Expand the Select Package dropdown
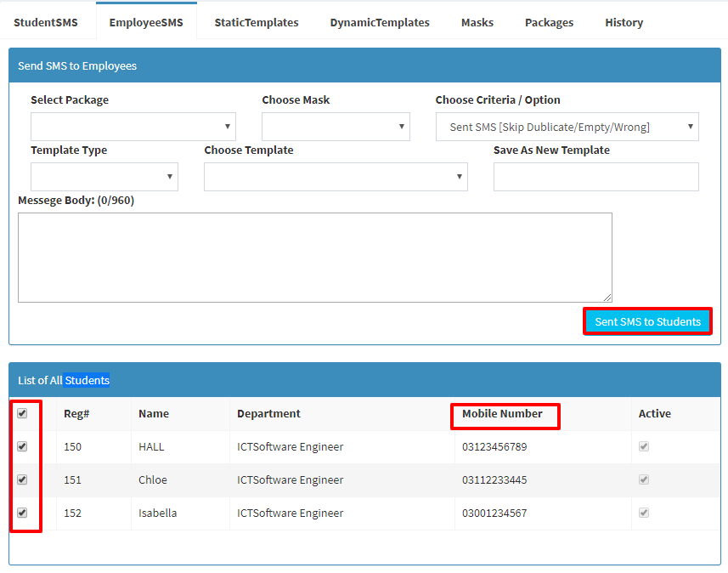 tap(133, 127)
